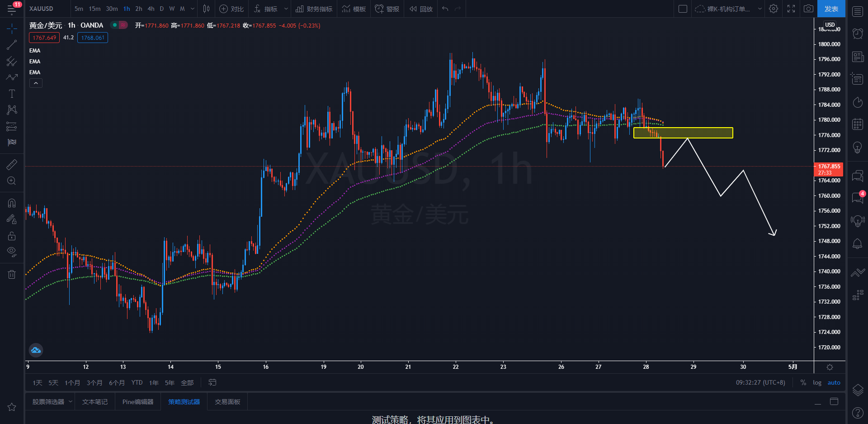Open the ruler measure tool
This screenshot has width=868, height=424.
point(12,165)
